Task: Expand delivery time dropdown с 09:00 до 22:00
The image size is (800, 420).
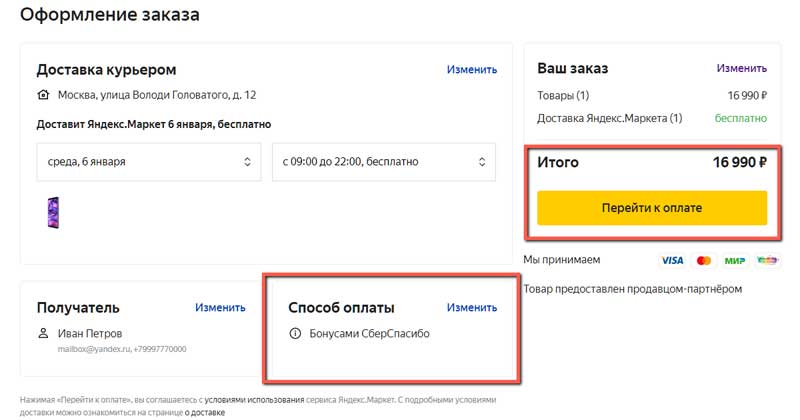Action: (383, 161)
